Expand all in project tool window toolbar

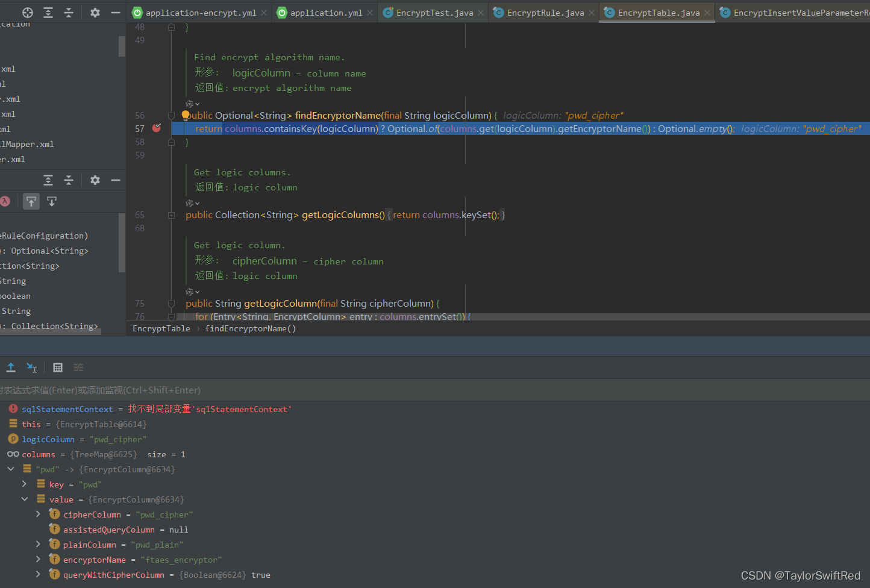tap(48, 13)
